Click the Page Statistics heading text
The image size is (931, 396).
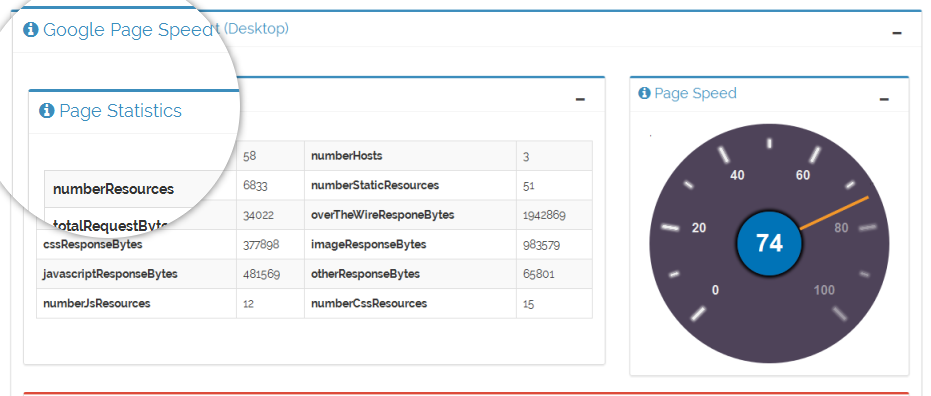121,110
